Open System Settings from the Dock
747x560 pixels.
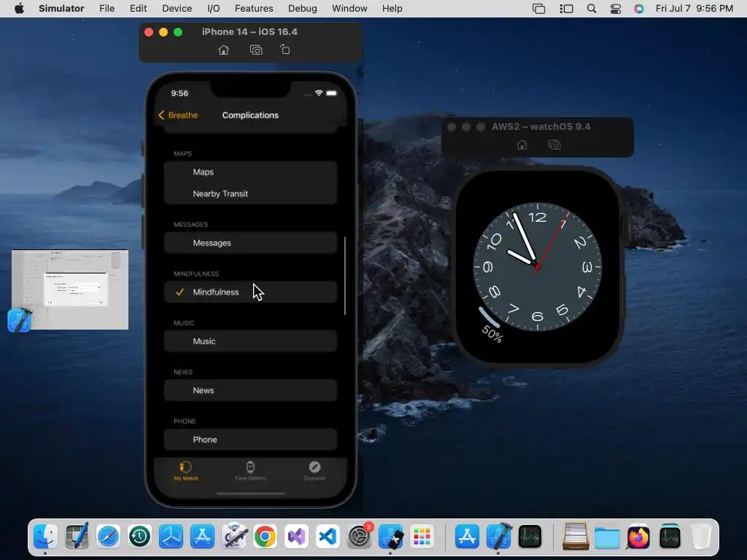pos(359,537)
